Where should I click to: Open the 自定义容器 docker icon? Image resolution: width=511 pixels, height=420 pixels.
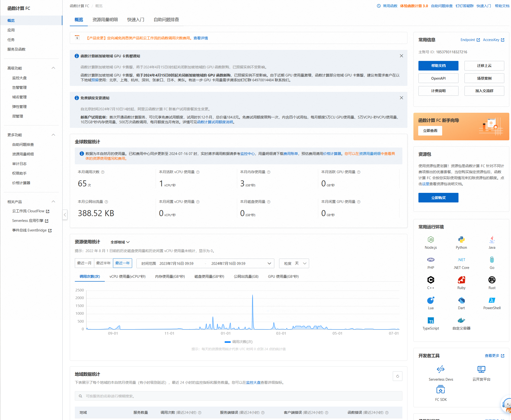[x=461, y=320]
